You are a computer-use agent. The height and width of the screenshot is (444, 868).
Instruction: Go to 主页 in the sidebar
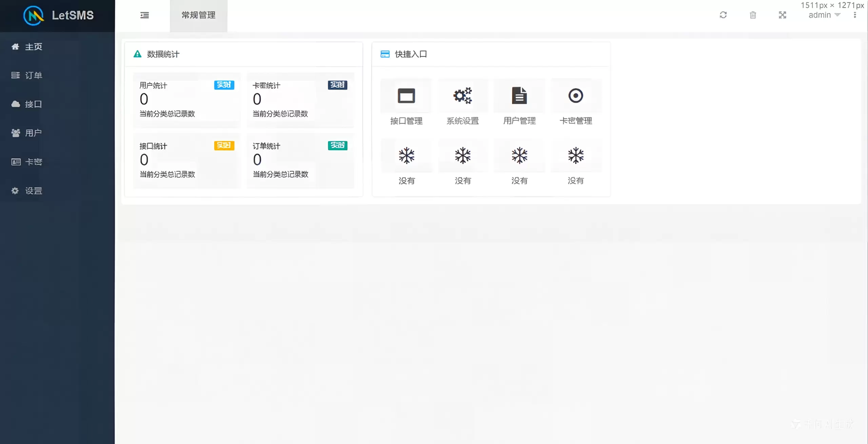pos(33,46)
